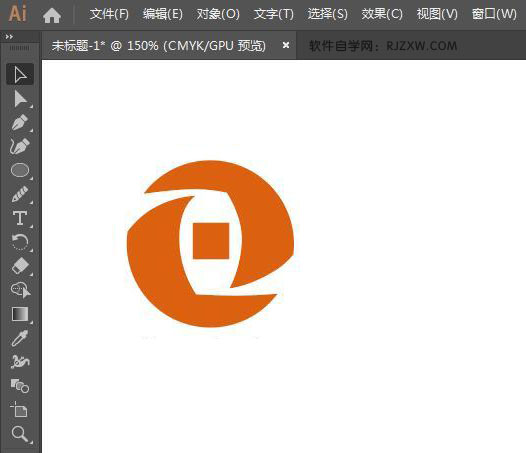Select the Shape Builder tool
Image resolution: width=526 pixels, height=453 pixels.
[20, 290]
